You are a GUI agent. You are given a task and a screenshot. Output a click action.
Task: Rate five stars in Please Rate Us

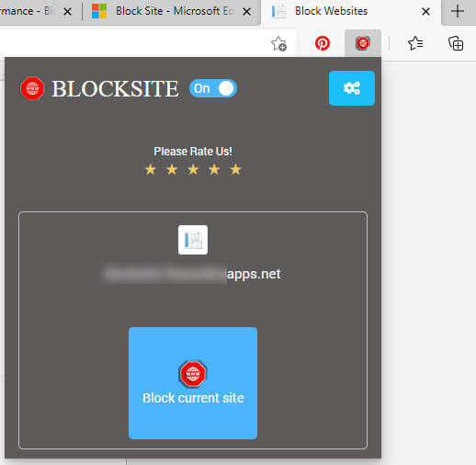coord(235,169)
